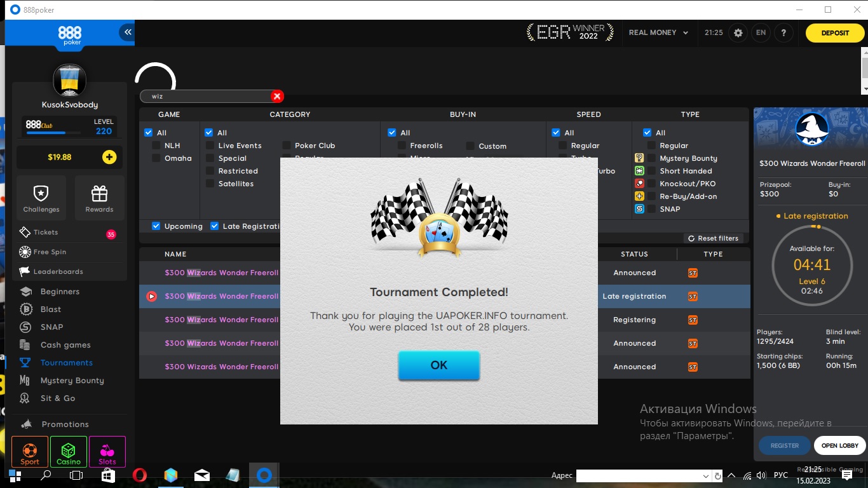Open Task View on the taskbar

[76, 475]
